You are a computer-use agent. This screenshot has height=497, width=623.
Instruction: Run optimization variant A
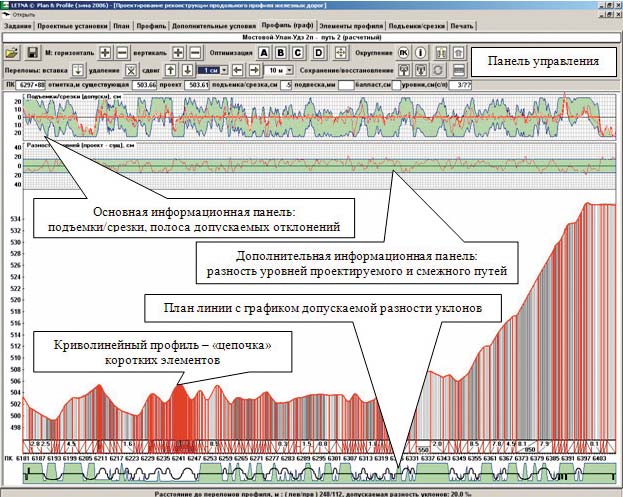[264, 52]
